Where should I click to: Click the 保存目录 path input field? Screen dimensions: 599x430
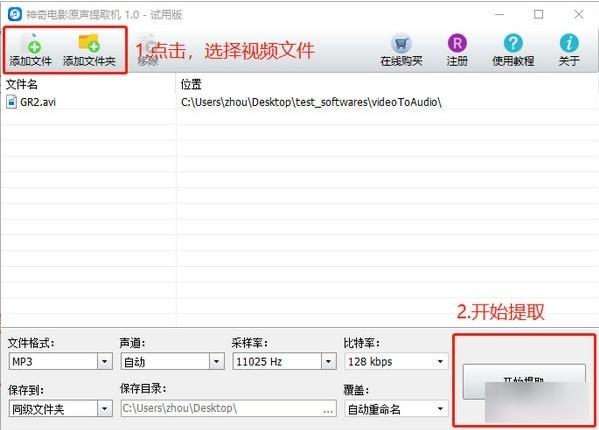[x=229, y=408]
